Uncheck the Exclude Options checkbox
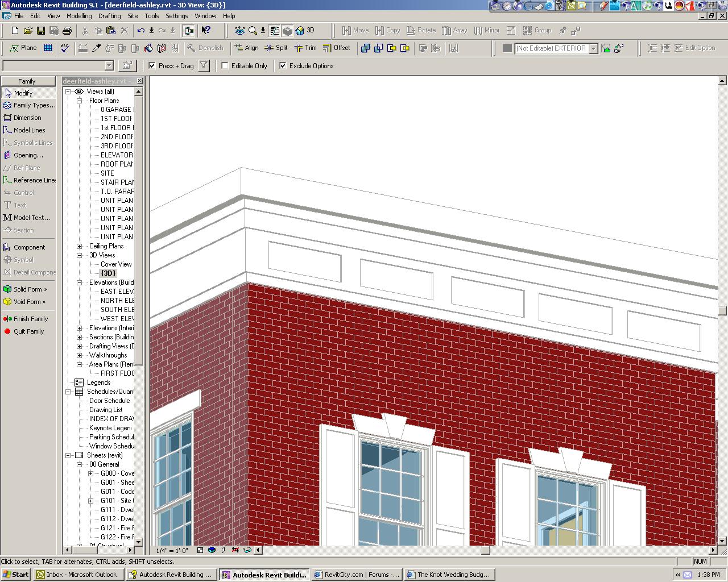Screen dimensions: 728x582 click(283, 66)
